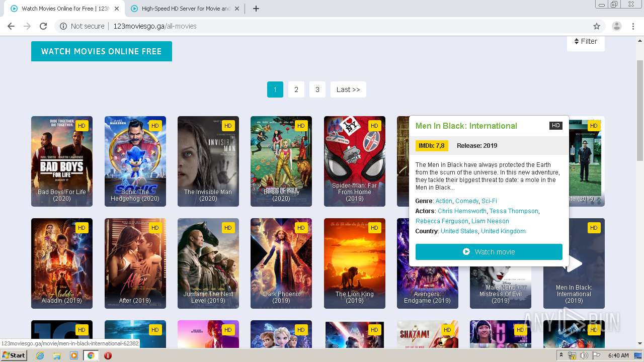Viewport: 644px width, 362px height.
Task: Open the Spider-man: Far From Home poster
Action: pos(355,161)
